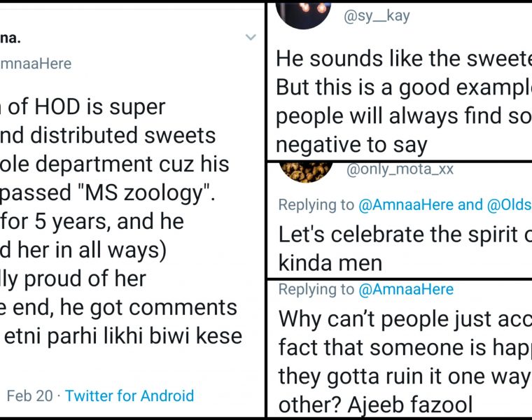Click "Replying to" label above "Why can't people"
This screenshot has height=420, width=532.
[x=316, y=289]
